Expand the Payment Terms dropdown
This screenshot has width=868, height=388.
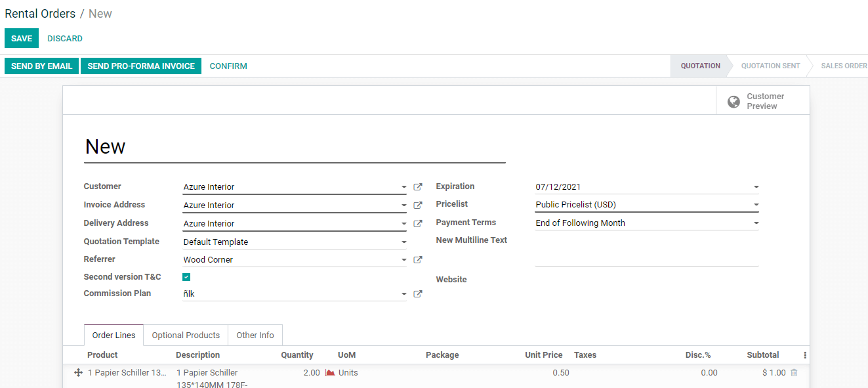[756, 223]
